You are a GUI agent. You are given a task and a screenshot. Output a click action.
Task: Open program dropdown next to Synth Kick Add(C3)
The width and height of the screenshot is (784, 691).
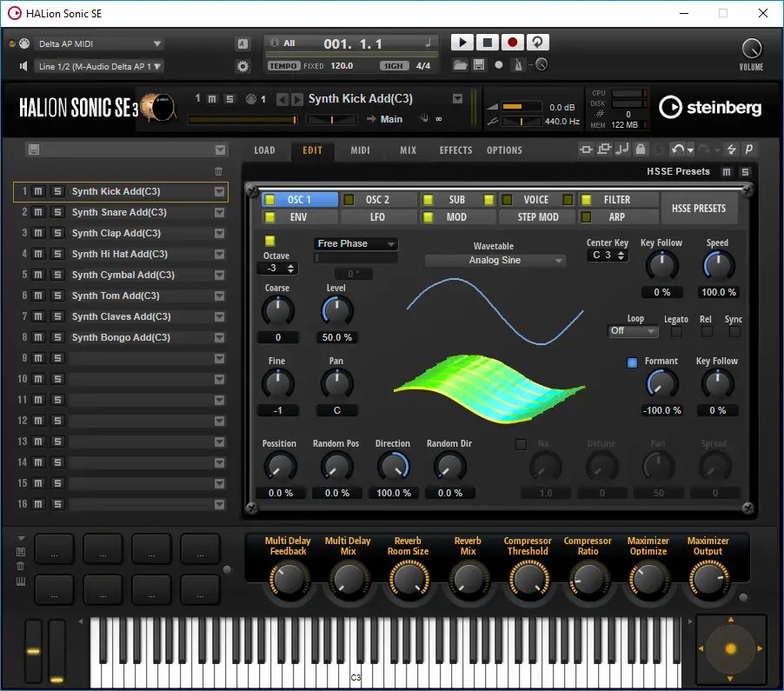[x=457, y=98]
